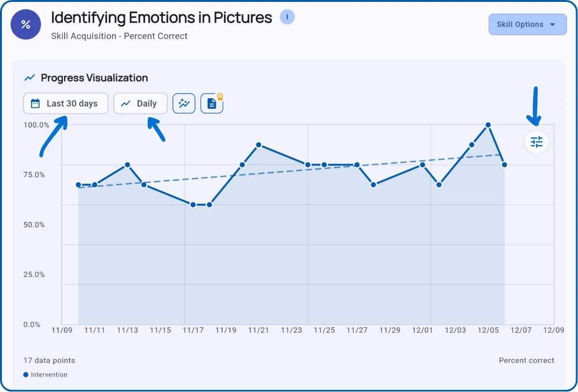This screenshot has height=392, width=578.
Task: Generate insights with the sparkle trend icon
Action: click(184, 103)
